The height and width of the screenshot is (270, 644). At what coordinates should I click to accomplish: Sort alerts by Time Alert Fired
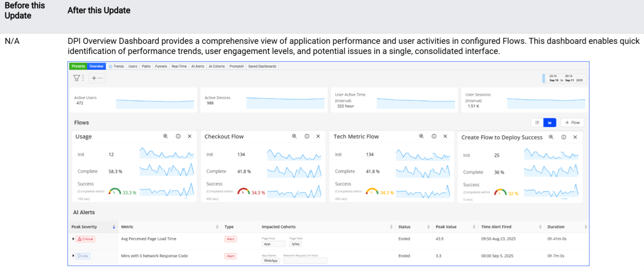tap(540, 227)
